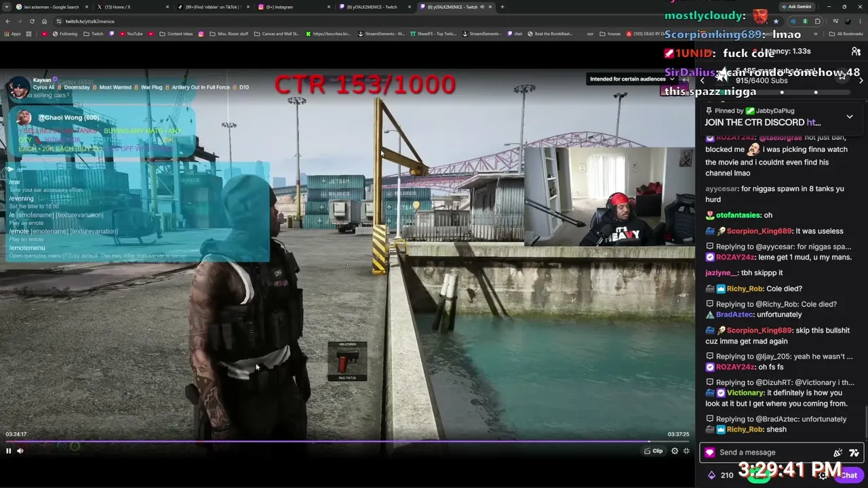Switch to the levi ackerman Google Search tab
This screenshot has height=488, width=868.
coord(52,7)
